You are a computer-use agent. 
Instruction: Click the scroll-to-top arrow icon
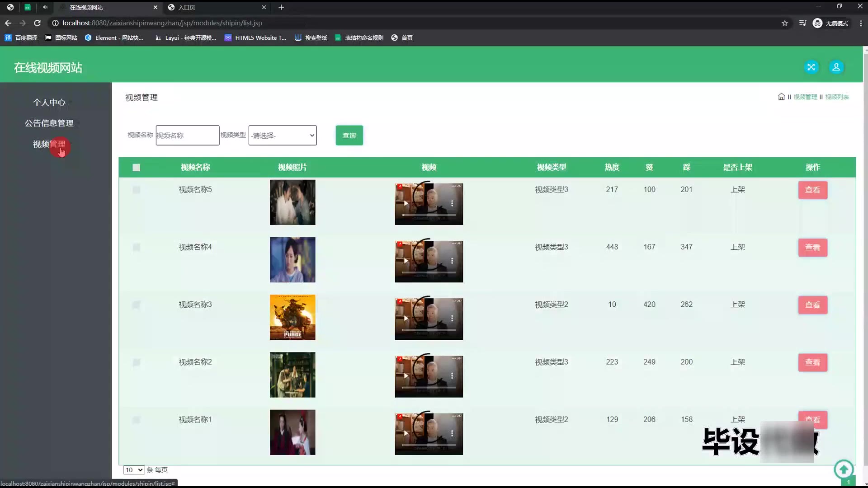844,469
